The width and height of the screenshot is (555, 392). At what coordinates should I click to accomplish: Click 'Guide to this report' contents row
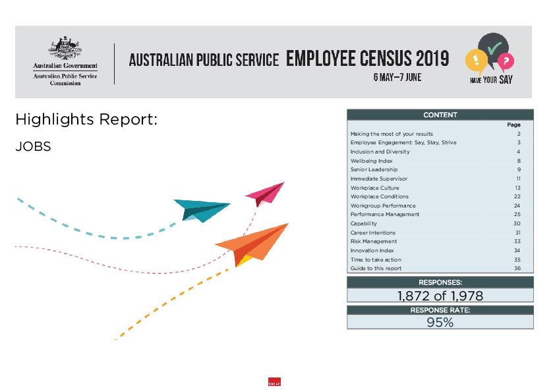(440, 268)
